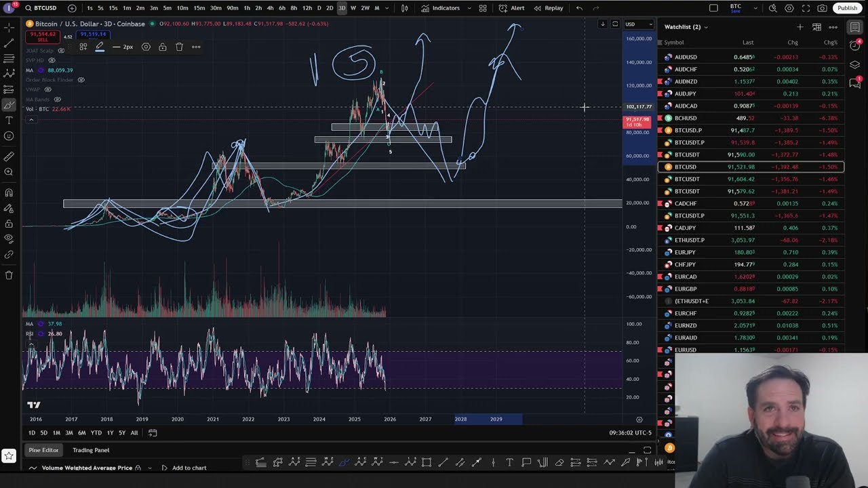Open quick search icon in top bar
Viewport: 868px width, 488px height.
pos(773,8)
